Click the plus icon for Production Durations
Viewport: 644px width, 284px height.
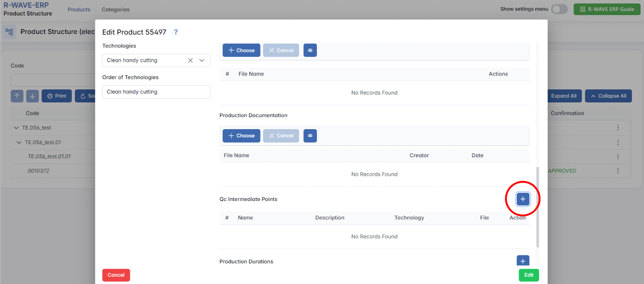point(523,261)
